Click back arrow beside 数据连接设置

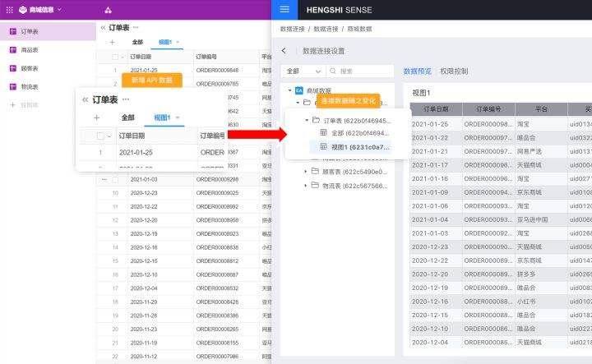coord(284,51)
